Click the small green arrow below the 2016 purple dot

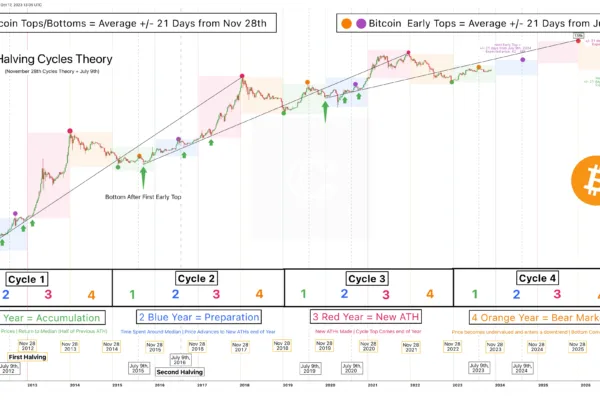pyautogui.click(x=184, y=155)
